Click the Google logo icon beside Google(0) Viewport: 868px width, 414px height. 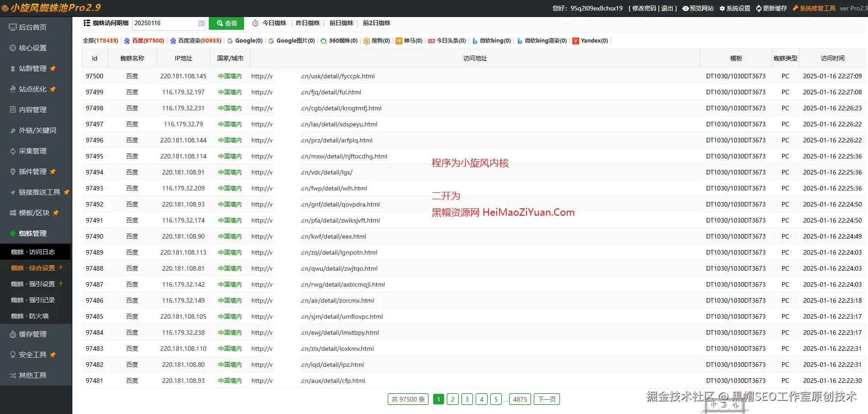pos(230,41)
